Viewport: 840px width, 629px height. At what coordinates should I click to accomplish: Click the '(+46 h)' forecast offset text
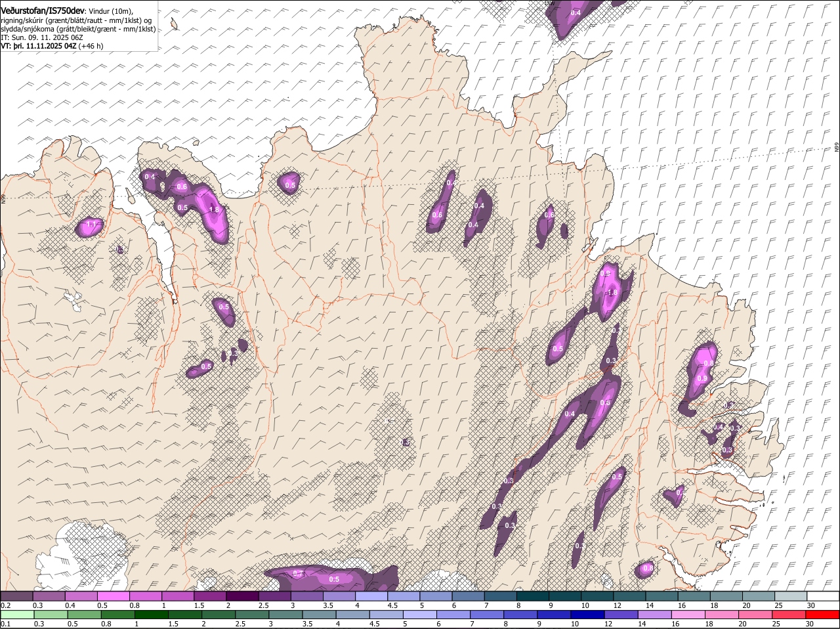pos(91,46)
